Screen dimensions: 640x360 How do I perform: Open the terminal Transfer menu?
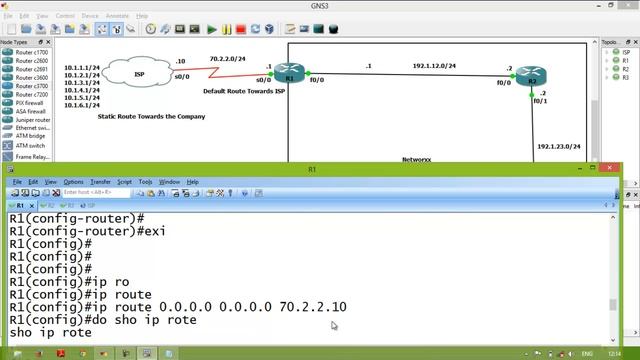tap(100, 182)
